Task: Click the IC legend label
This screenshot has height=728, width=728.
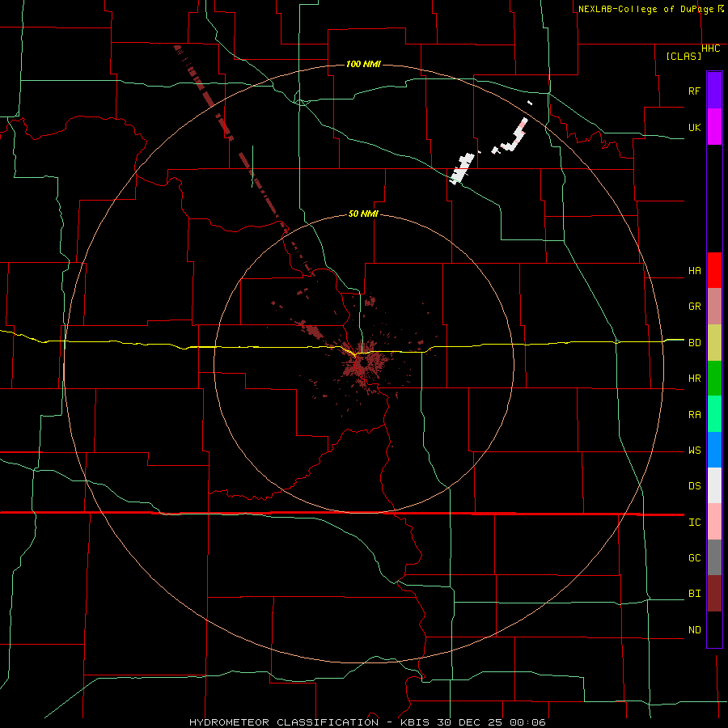Action: click(x=694, y=523)
